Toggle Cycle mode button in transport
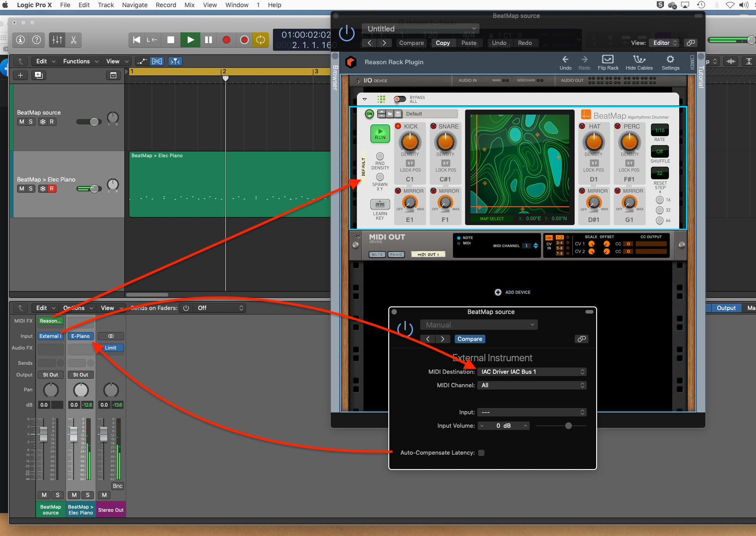This screenshot has width=756, height=536. pyautogui.click(x=260, y=40)
